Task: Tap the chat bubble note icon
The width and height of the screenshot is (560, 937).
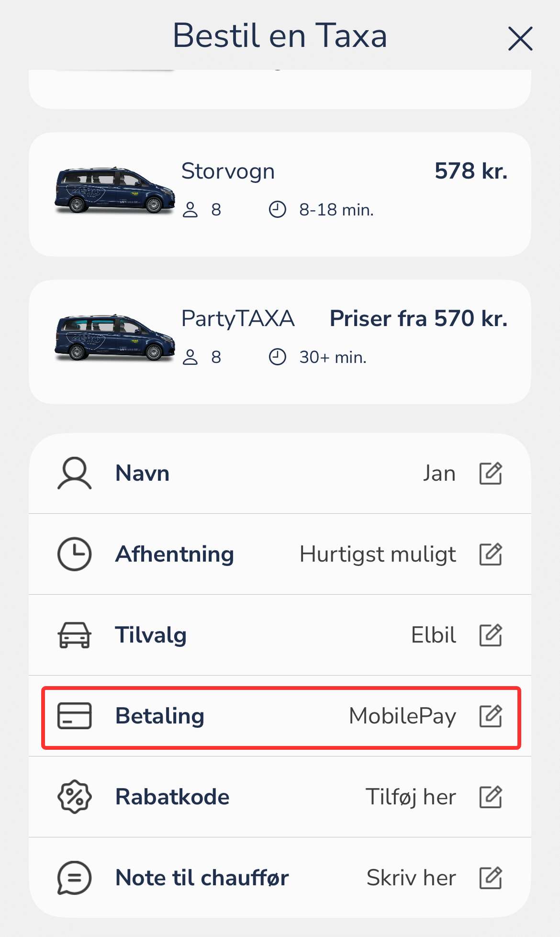Action: pos(74,878)
